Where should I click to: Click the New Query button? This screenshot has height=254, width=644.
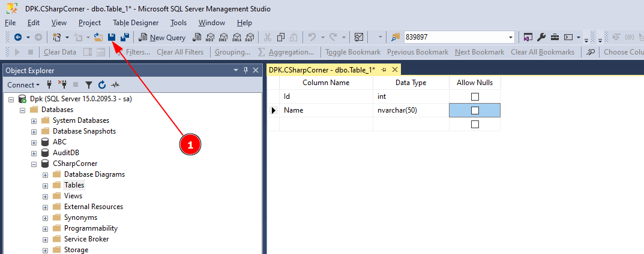pos(162,37)
